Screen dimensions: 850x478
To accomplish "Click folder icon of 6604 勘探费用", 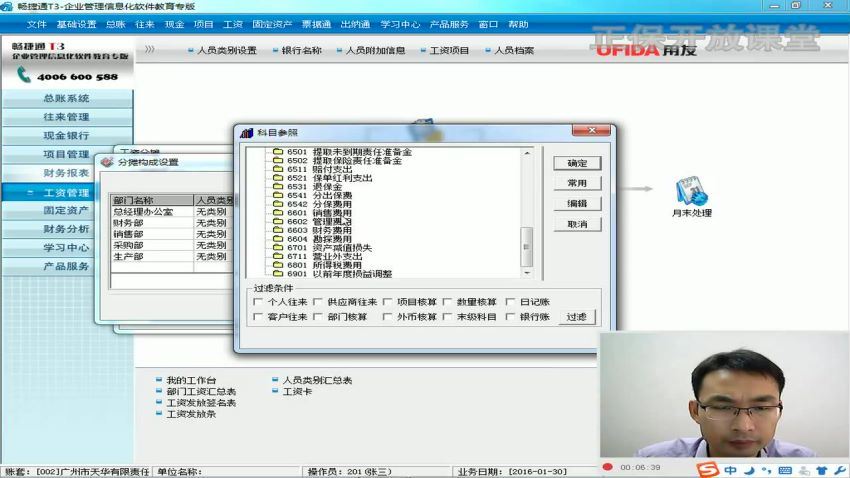I will (278, 238).
